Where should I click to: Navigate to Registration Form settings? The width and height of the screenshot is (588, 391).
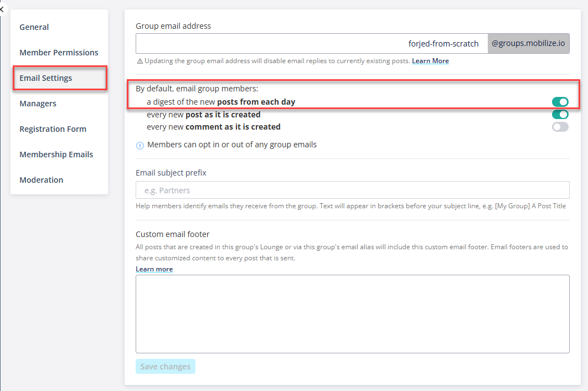coord(53,129)
